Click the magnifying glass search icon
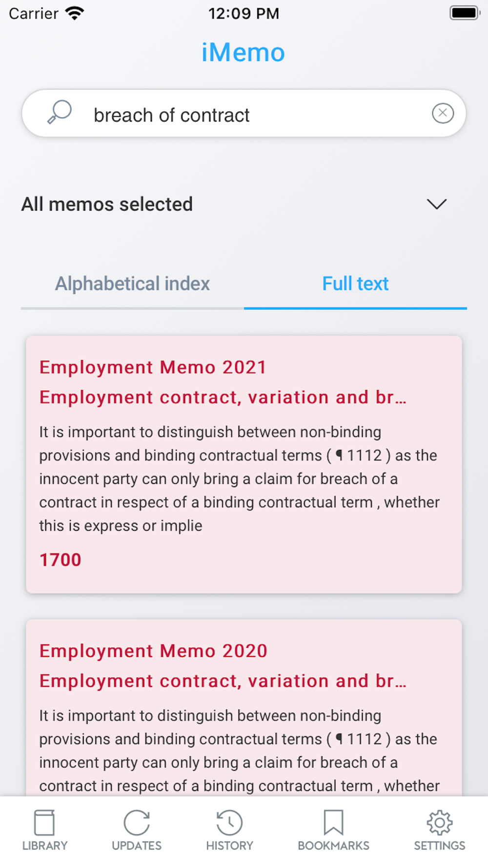Image resolution: width=488 pixels, height=868 pixels. pyautogui.click(x=60, y=112)
